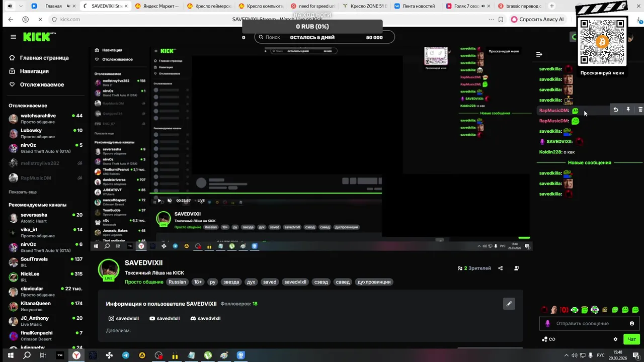Delete the hovered chat message
Screen dimensions: 644x362
coord(640,110)
